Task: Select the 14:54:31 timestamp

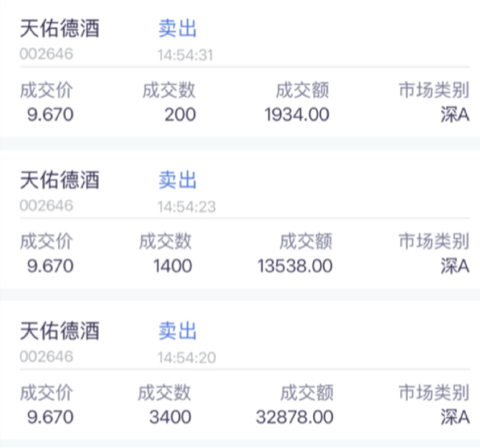Action: pyautogui.click(x=185, y=55)
